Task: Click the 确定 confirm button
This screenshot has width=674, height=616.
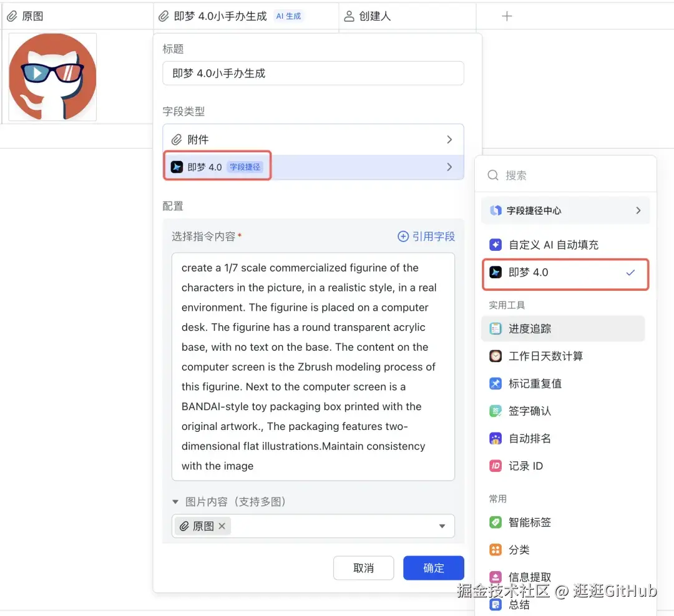Action: pyautogui.click(x=433, y=568)
